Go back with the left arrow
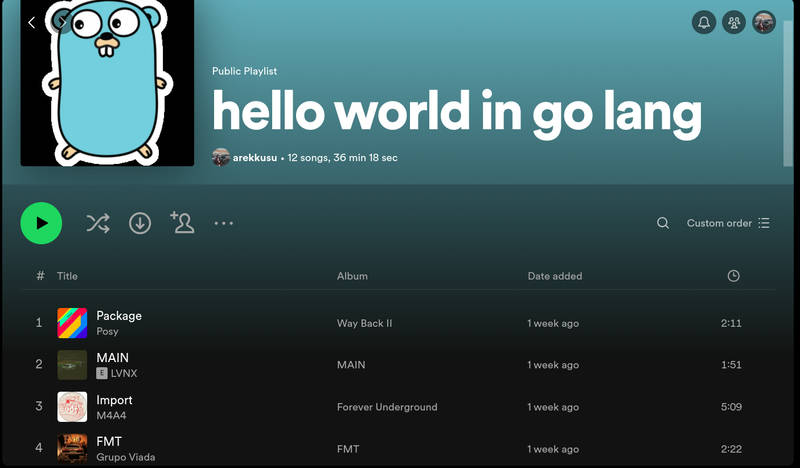 [x=32, y=22]
